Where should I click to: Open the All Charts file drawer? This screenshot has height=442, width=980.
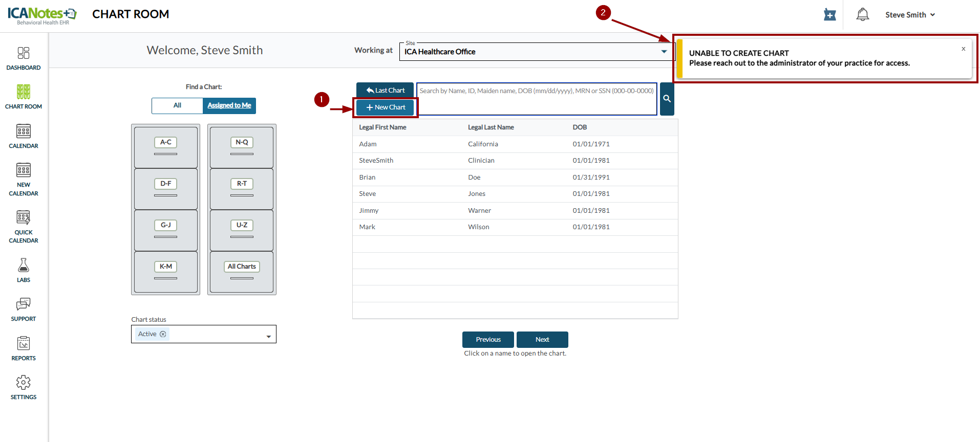click(242, 272)
